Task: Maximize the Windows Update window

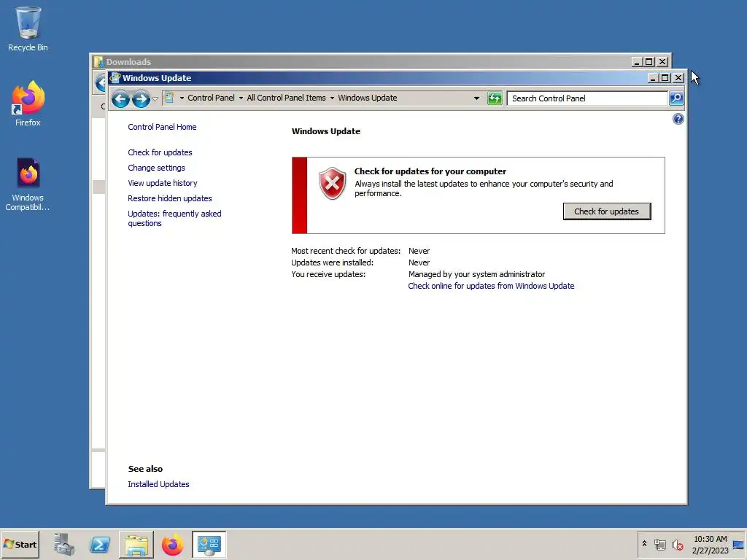Action: coord(665,77)
